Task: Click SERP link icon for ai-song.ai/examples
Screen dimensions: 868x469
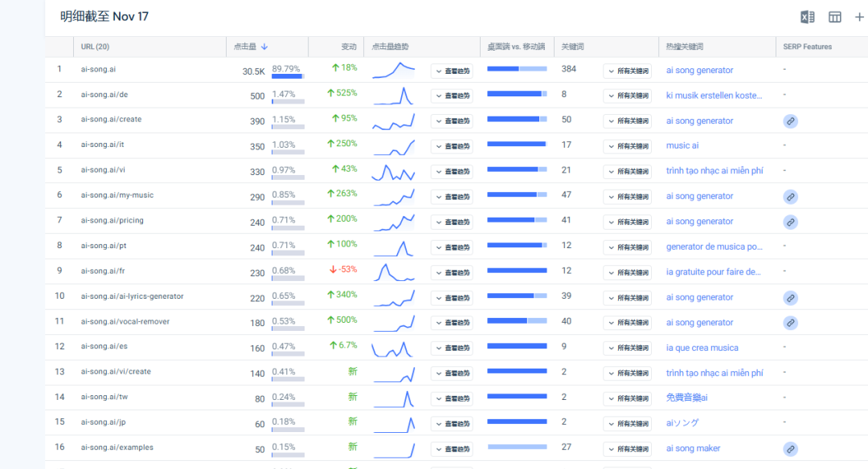Action: pos(791,449)
